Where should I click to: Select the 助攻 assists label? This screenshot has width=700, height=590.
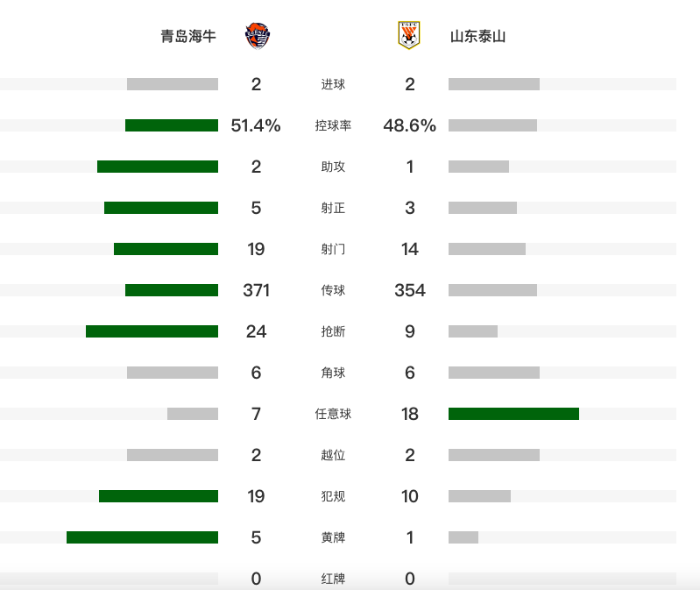click(x=333, y=167)
